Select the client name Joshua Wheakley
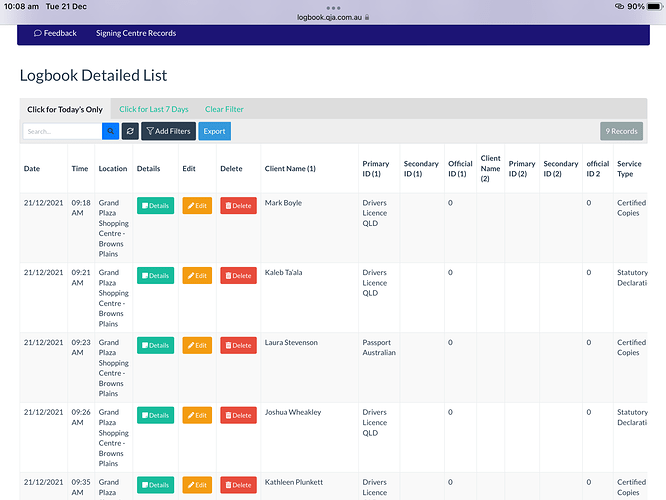The width and height of the screenshot is (666, 500). click(293, 412)
